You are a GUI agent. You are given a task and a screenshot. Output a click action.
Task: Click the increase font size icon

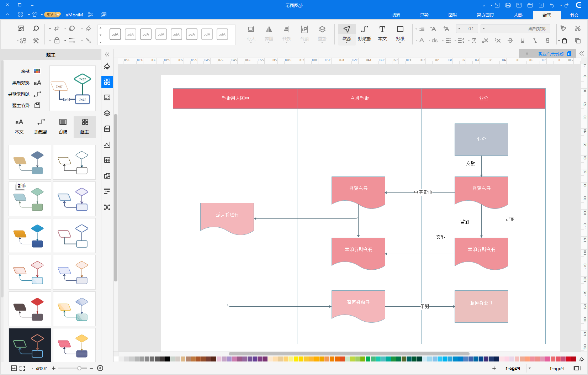click(x=446, y=29)
